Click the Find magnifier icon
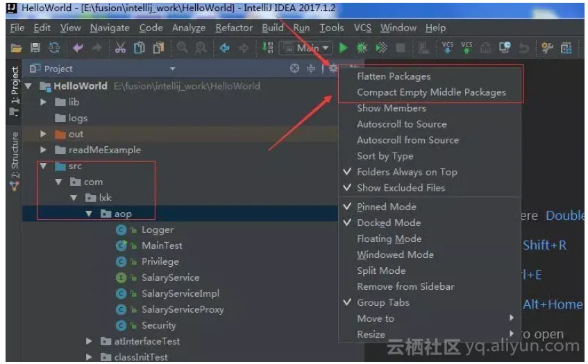 [183, 47]
